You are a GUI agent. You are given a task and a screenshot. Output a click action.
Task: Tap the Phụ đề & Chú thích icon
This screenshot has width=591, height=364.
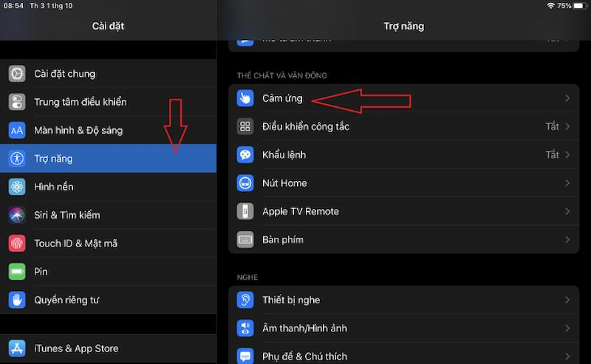(245, 356)
